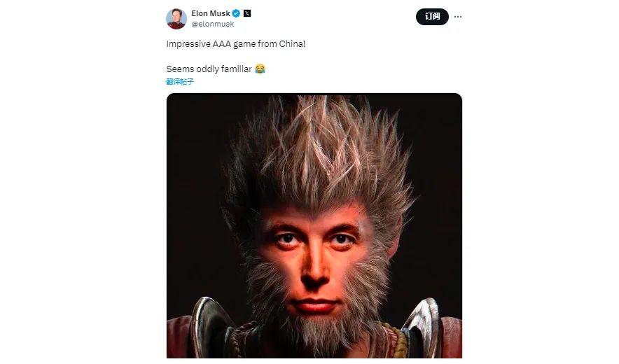The height and width of the screenshot is (364, 619).
Task: Open the attached monkey character image
Action: coord(314,224)
